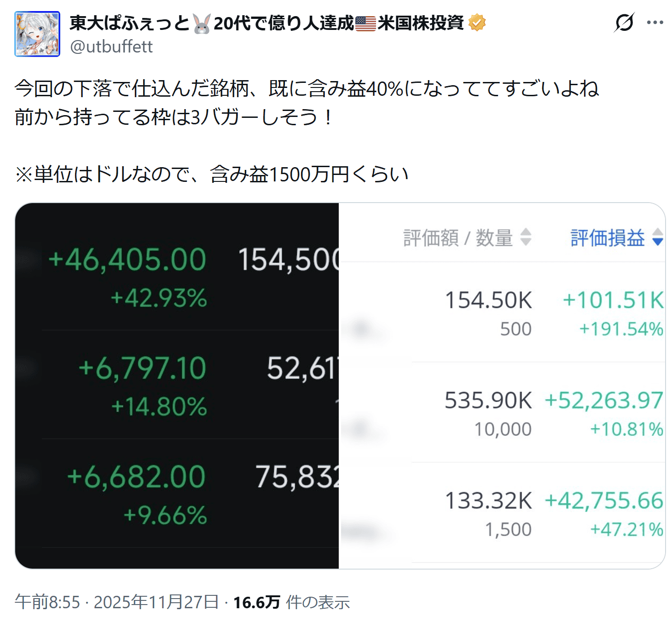Open the Grok explain-post icon
Screen dimensions: 672x617
click(624, 23)
